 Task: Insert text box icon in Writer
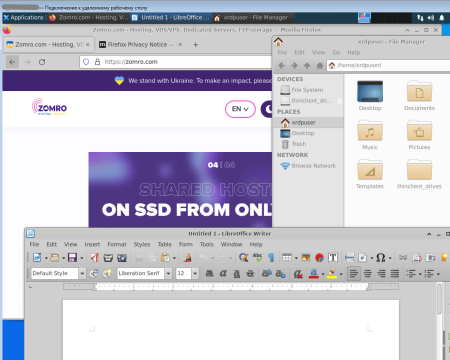(x=333, y=257)
